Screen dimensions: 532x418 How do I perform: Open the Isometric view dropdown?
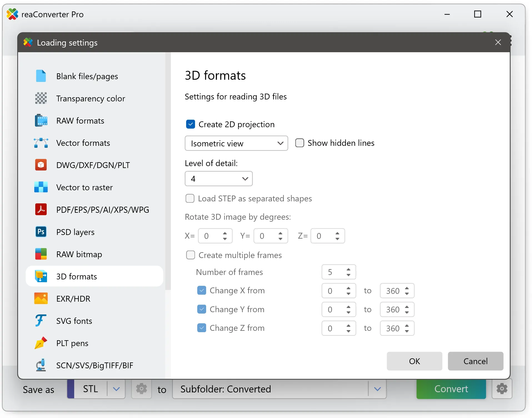pyautogui.click(x=236, y=143)
